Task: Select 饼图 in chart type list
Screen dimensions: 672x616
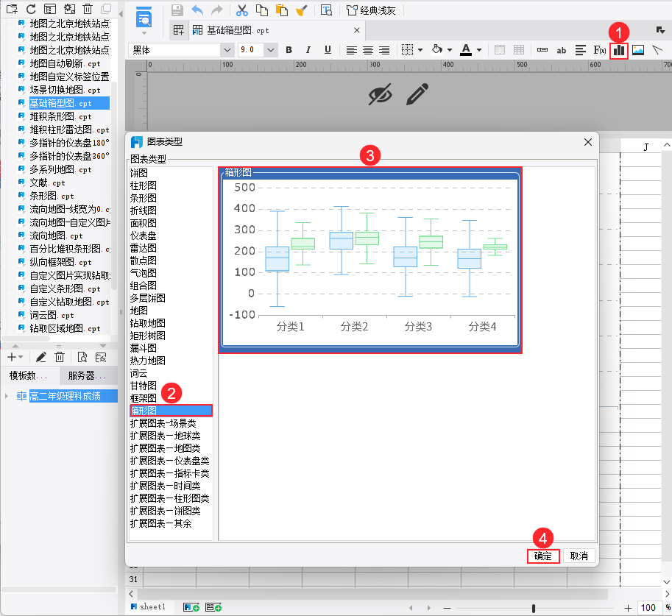Action: (139, 173)
